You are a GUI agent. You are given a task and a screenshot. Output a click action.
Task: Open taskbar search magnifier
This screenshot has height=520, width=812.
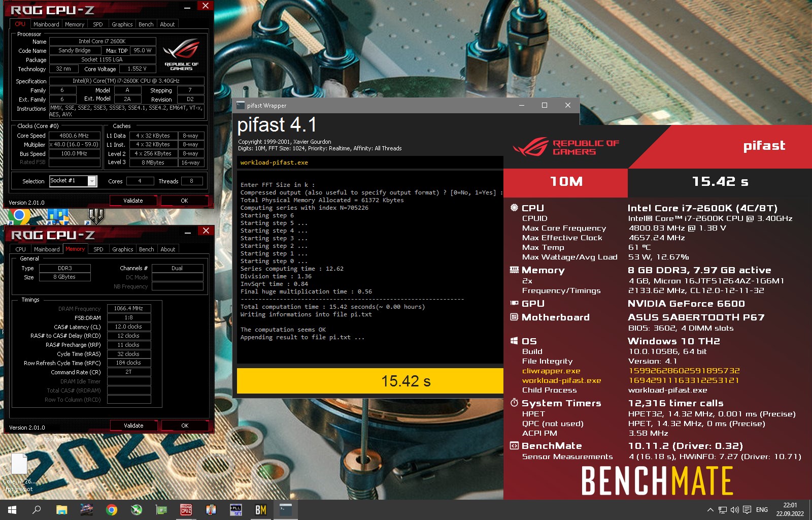click(x=37, y=510)
